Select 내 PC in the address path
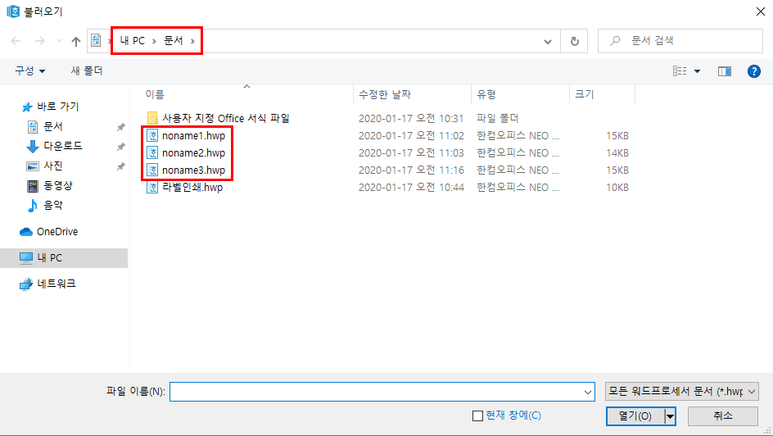 coord(133,40)
